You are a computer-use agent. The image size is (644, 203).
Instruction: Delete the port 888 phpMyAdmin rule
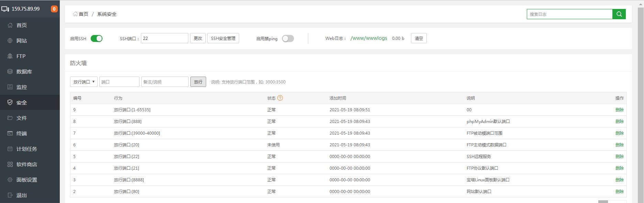pos(619,121)
